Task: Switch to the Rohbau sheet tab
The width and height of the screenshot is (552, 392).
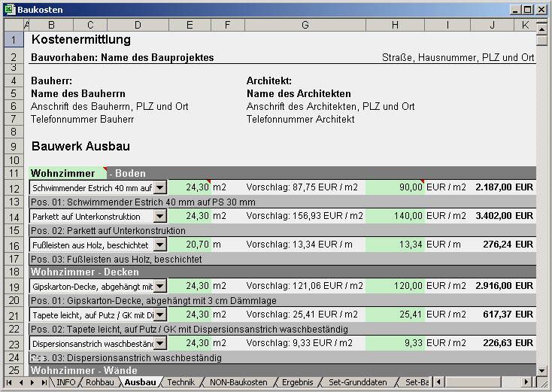Action: tap(99, 382)
